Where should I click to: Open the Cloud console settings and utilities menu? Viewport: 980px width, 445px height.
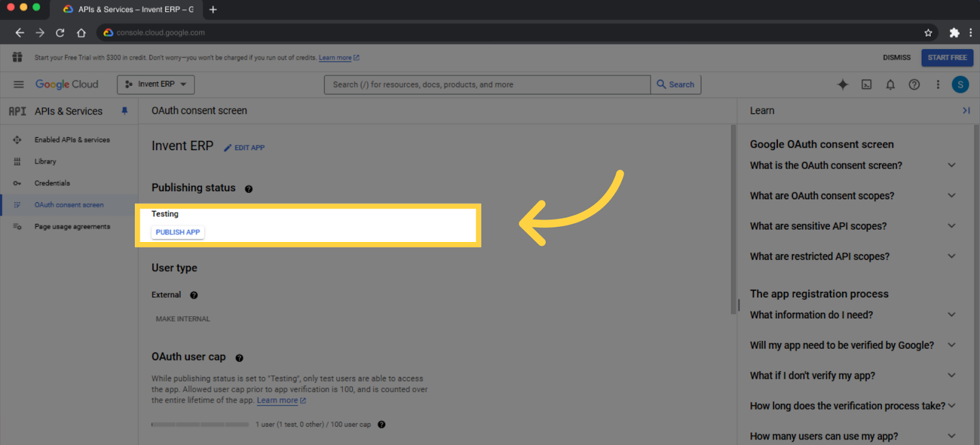[x=938, y=85]
